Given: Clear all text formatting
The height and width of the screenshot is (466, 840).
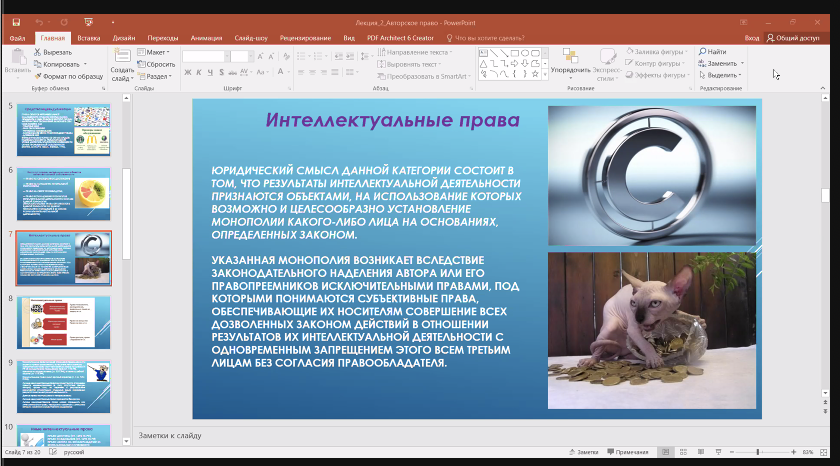Looking at the screenshot, I should [287, 56].
